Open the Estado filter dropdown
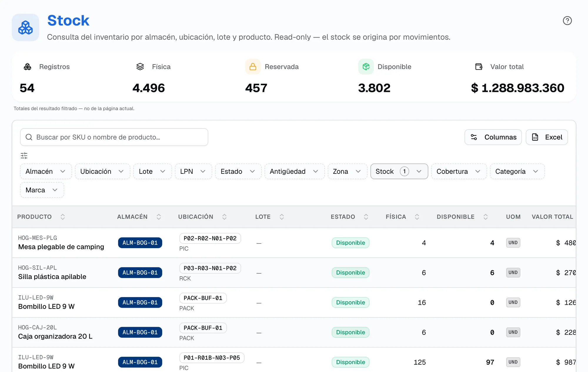Screen dimensions: 588x372 238,171
